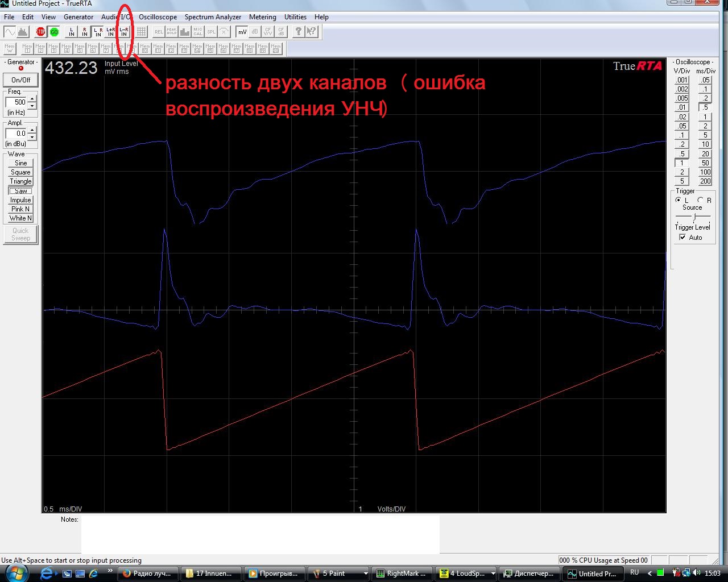728x582 pixels.
Task: Select the R IN input icon
Action: tap(85, 32)
